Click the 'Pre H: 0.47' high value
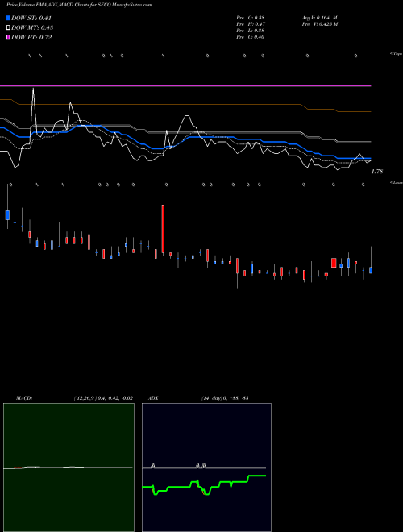 251,24
